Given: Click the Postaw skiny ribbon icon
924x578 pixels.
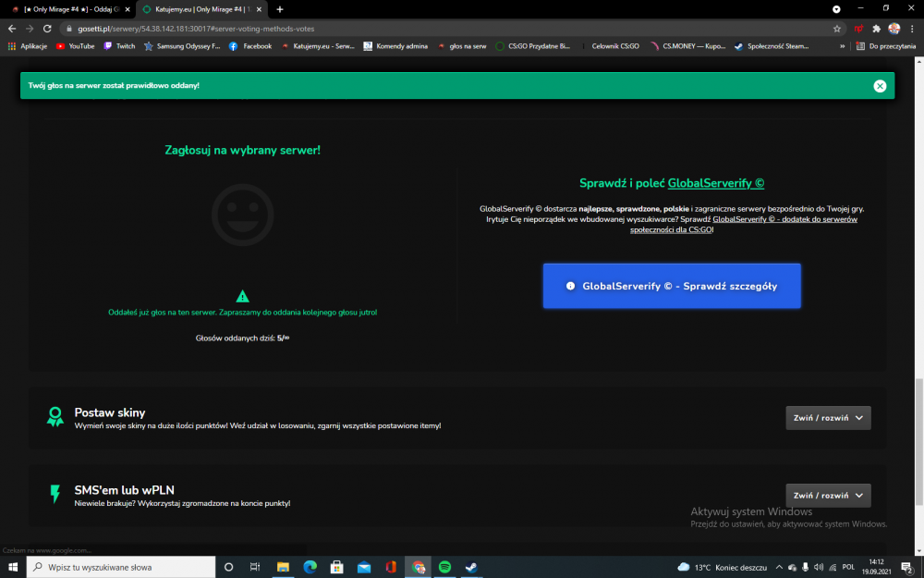Looking at the screenshot, I should 55,417.
